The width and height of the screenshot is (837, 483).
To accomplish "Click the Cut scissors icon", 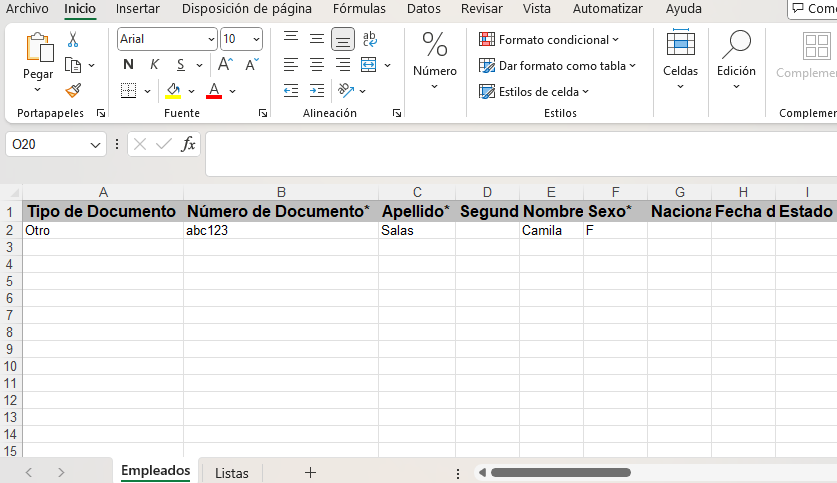I will pyautogui.click(x=73, y=40).
